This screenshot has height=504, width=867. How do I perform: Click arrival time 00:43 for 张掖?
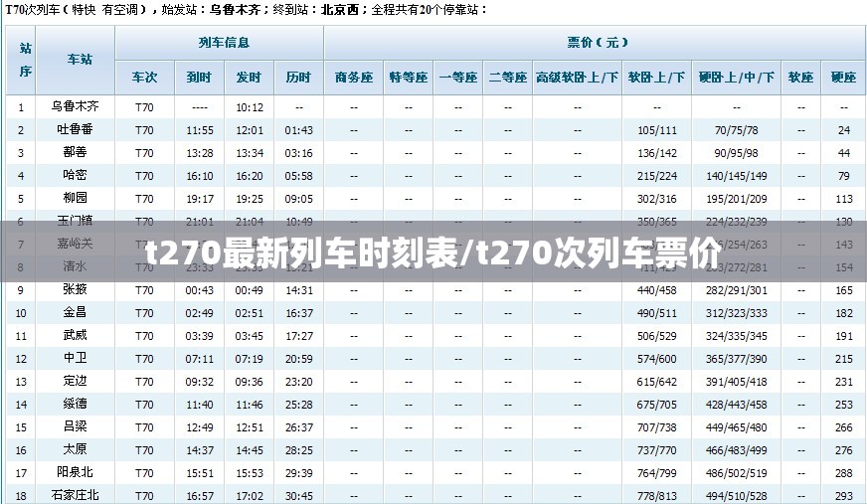point(200,290)
